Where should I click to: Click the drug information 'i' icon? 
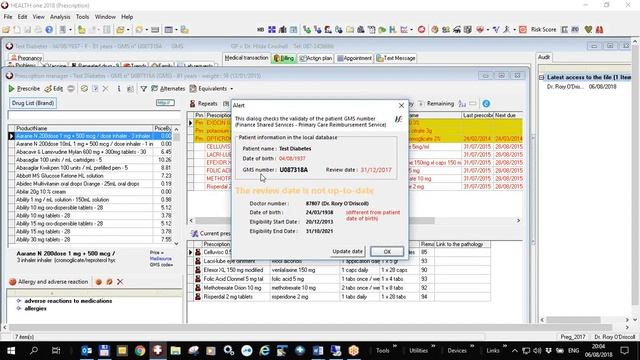click(119, 89)
